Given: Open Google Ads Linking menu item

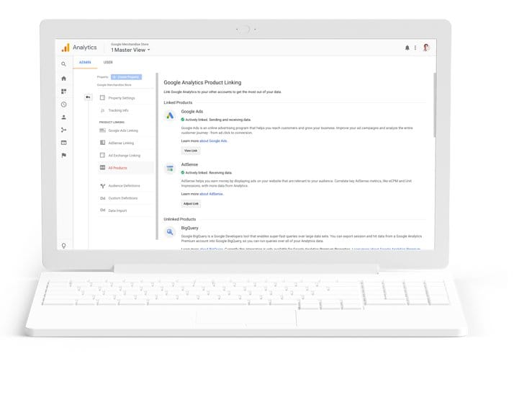Looking at the screenshot, I should (x=126, y=130).
